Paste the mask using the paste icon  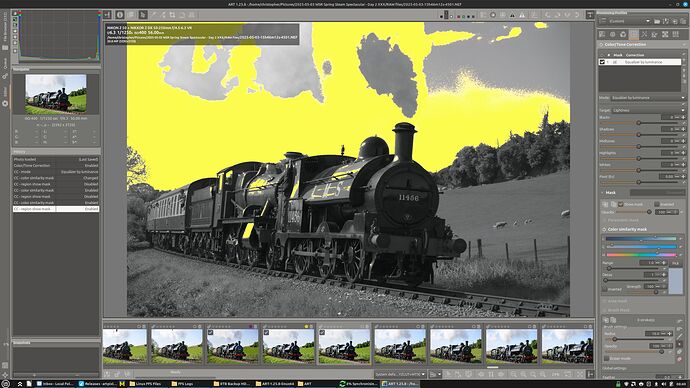(x=613, y=204)
